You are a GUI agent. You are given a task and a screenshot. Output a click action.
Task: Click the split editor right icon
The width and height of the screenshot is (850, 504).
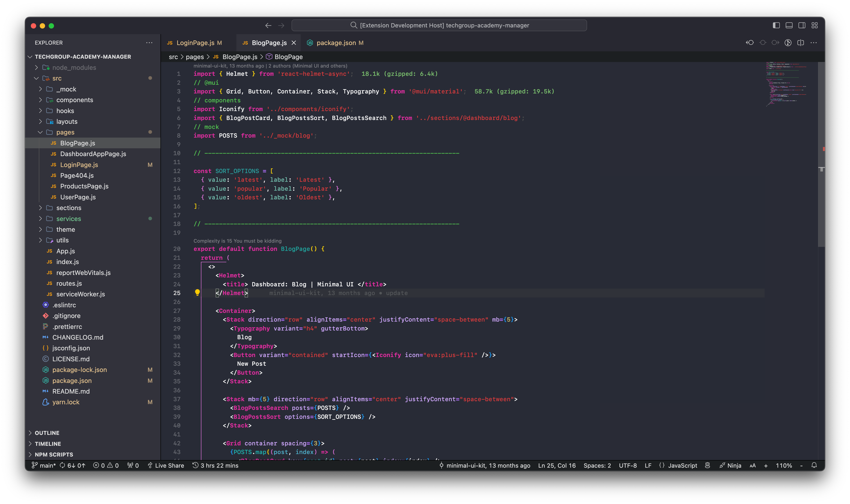(800, 43)
